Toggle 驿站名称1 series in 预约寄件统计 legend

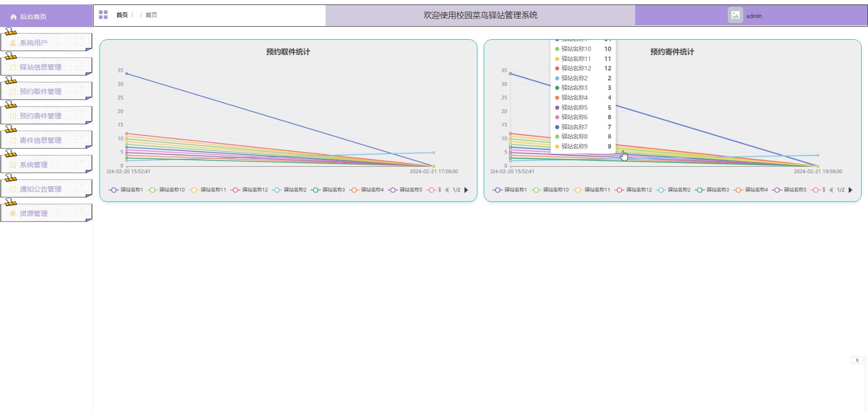pos(509,190)
